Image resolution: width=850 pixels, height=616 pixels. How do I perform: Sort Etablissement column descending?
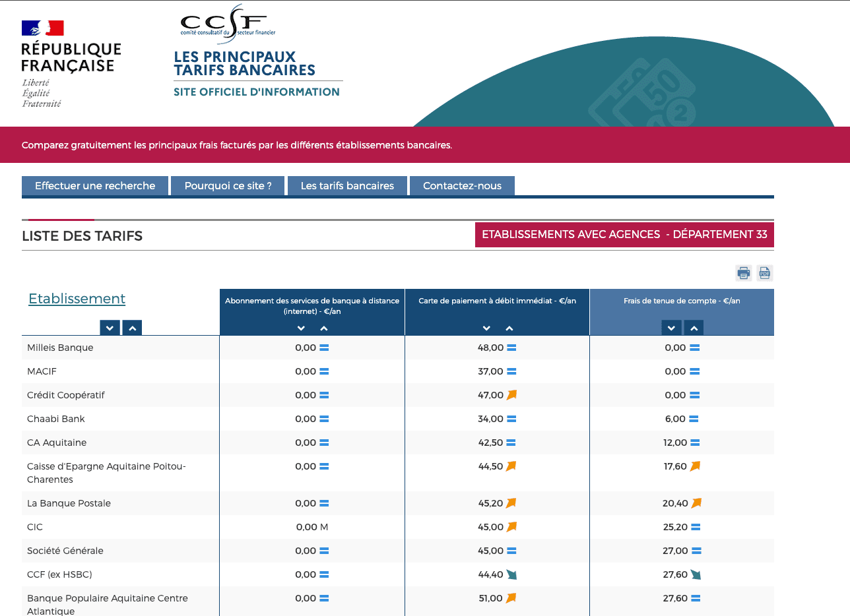[110, 328]
